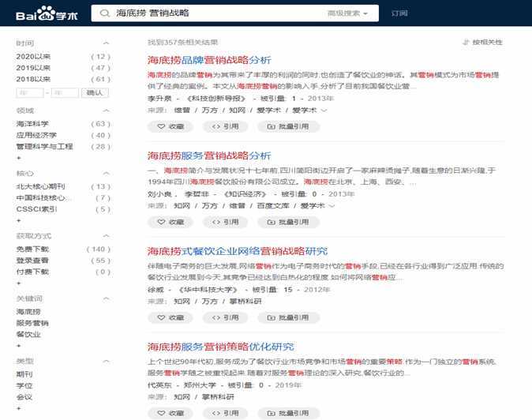The width and height of the screenshot is (532, 420).
Task: Expand more options under 核心
Action: (19, 220)
